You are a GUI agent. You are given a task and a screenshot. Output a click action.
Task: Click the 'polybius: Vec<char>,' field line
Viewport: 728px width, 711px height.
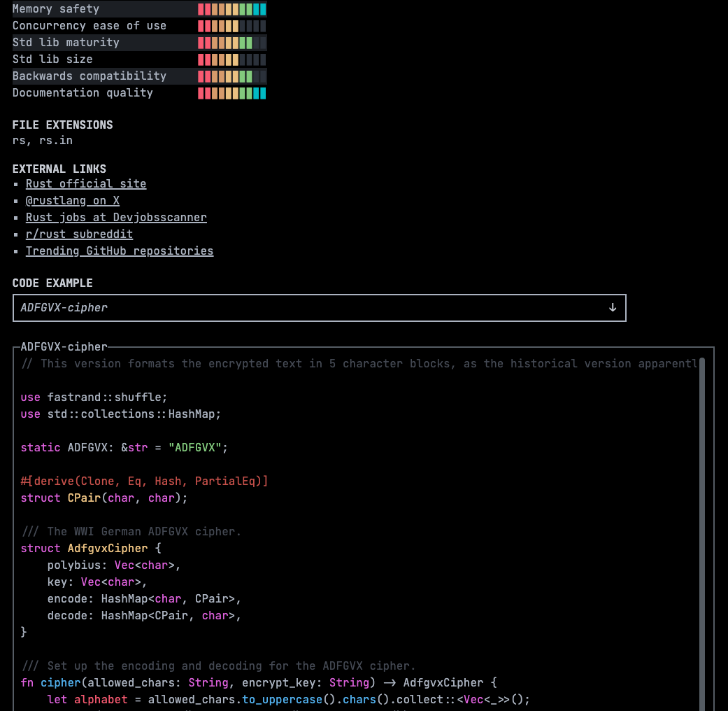point(114,565)
